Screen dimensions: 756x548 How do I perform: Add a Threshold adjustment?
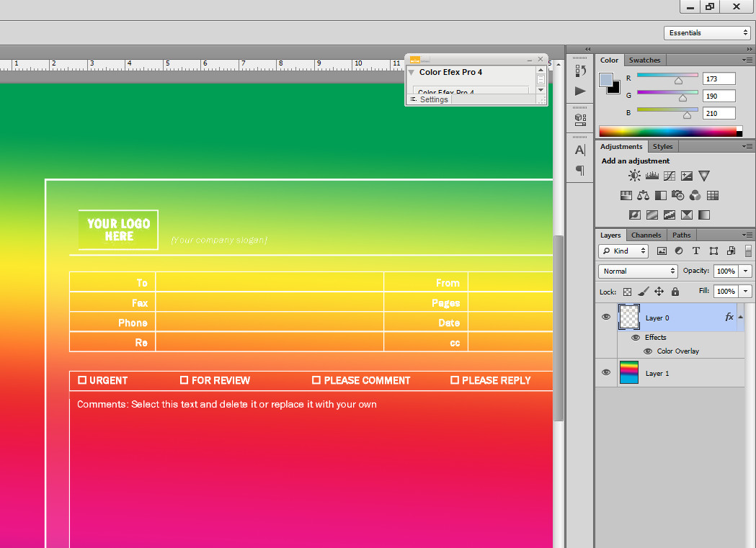[670, 215]
